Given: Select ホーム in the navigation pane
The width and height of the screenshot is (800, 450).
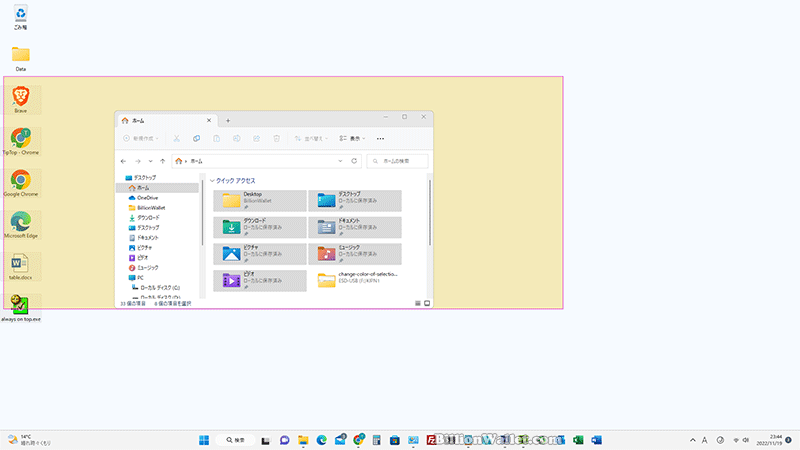Looking at the screenshot, I should click(x=157, y=188).
